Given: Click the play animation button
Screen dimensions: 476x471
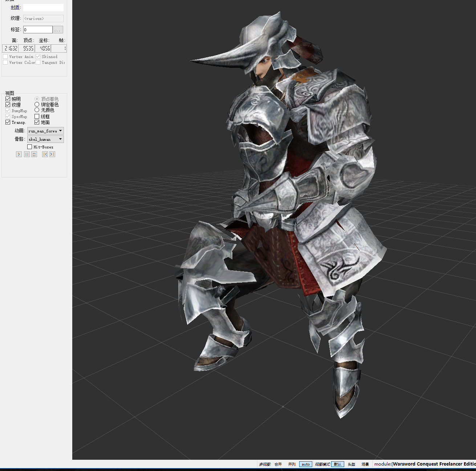Looking at the screenshot, I should point(19,154).
